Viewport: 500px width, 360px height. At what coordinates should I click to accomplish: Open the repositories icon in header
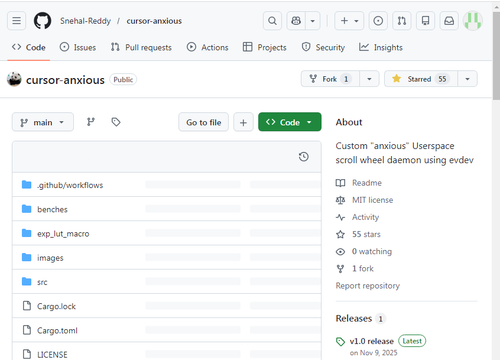tap(425, 21)
